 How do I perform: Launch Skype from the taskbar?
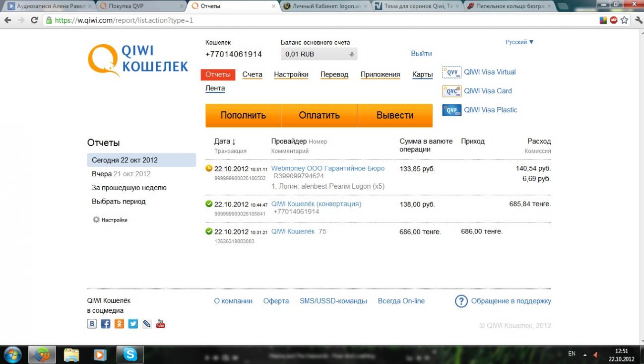pos(130,355)
